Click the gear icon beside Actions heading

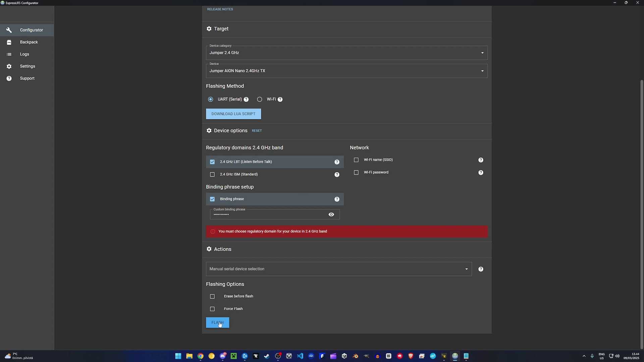209,249
